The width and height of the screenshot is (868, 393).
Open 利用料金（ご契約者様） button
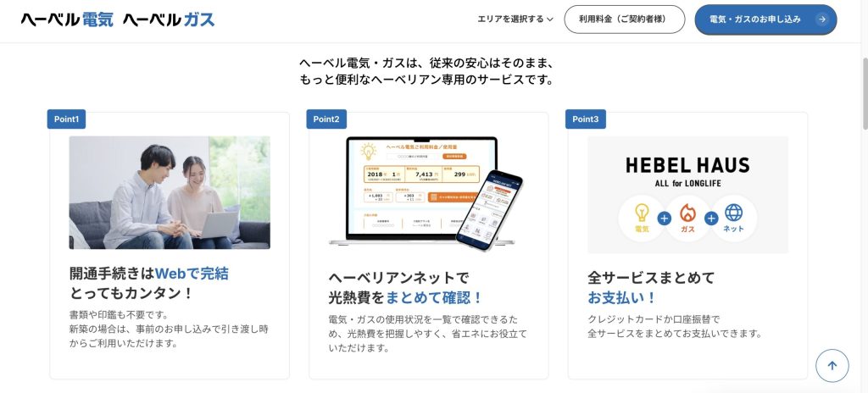tap(625, 19)
